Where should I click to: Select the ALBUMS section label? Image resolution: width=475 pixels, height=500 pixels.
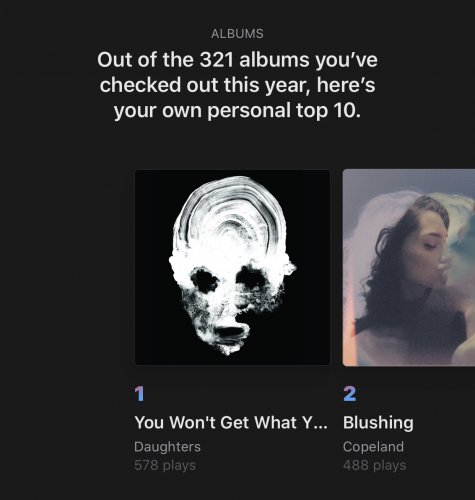237,34
